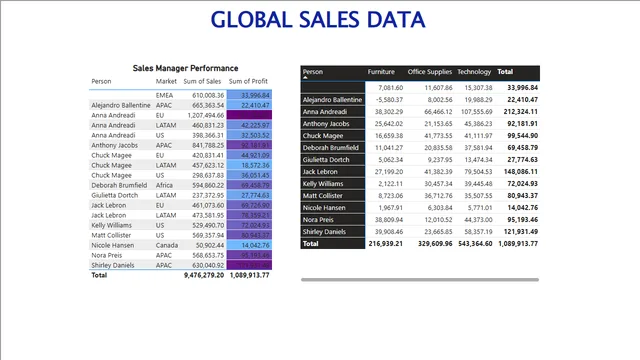Click the Technology column header
Viewport: 640px width, 360px height.
point(474,72)
